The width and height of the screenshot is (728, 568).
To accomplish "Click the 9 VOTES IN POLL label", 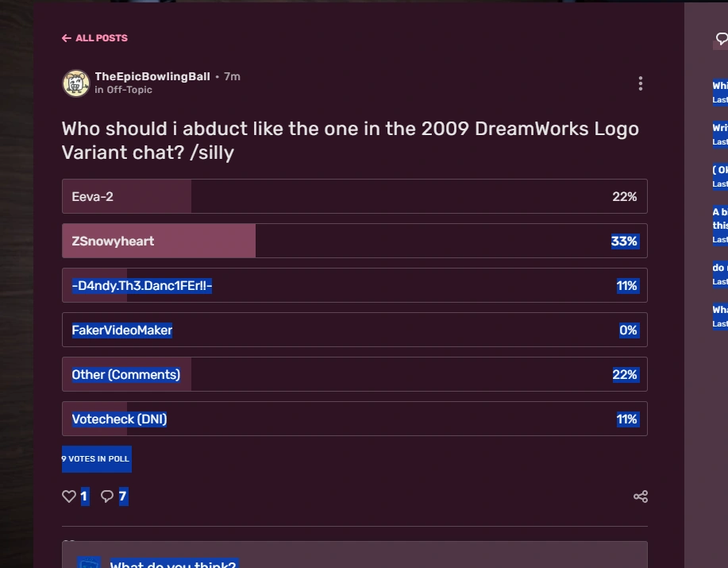I will coord(96,459).
